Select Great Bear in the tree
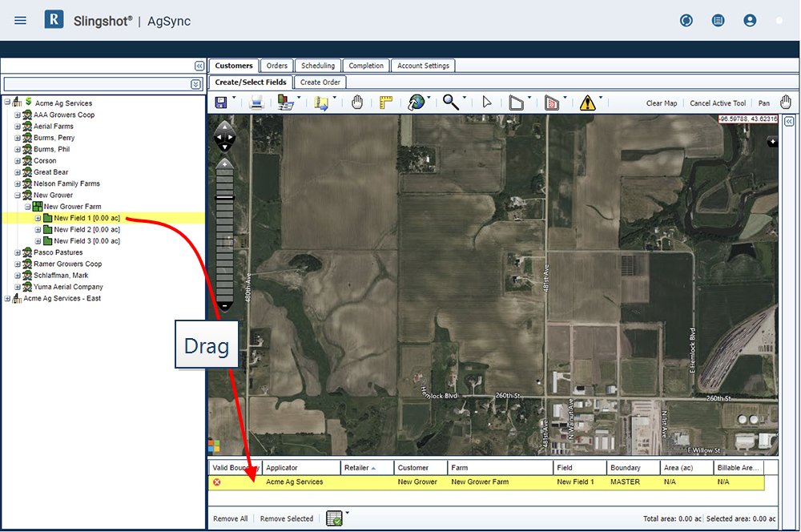 (x=51, y=172)
